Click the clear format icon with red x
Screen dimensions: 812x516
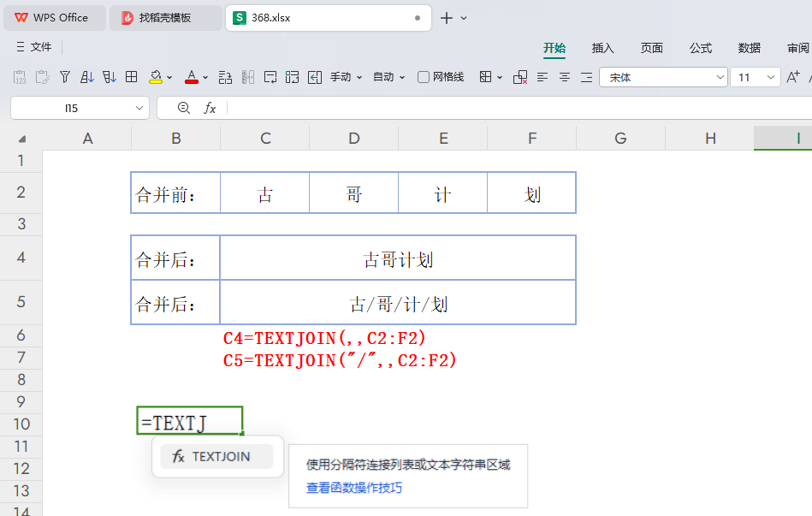(x=520, y=77)
